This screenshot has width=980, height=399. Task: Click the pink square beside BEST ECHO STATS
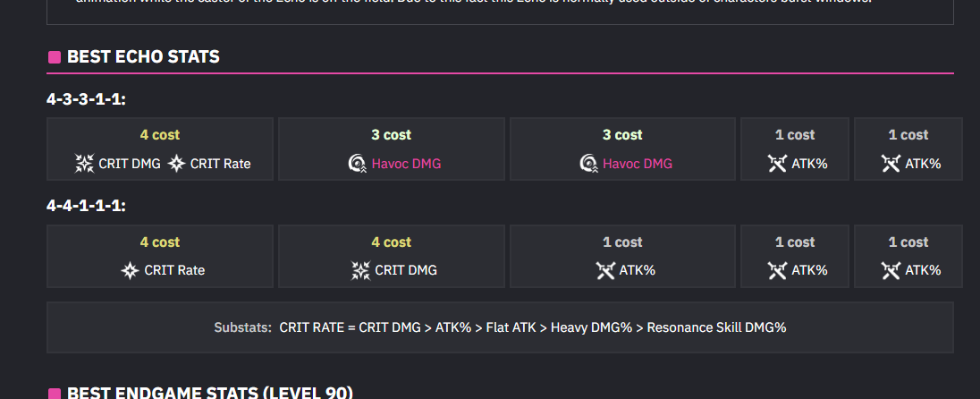54,58
